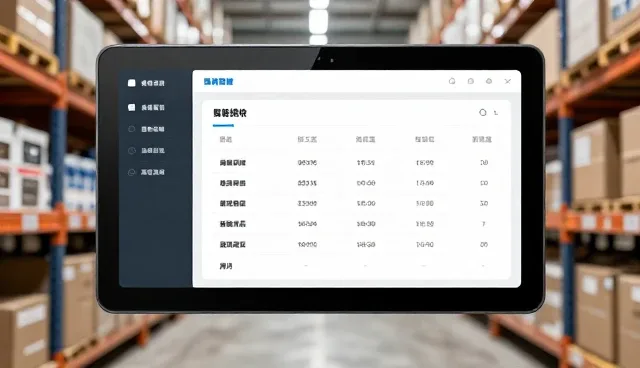Screen dimensions: 640x368
Task: Click the single-digit "7" cell in last column
Action: pos(484,224)
